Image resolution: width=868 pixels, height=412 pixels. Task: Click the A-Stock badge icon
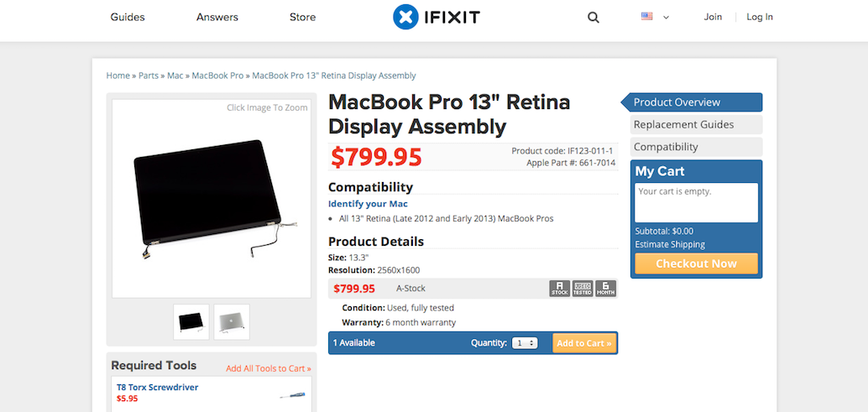(x=559, y=289)
